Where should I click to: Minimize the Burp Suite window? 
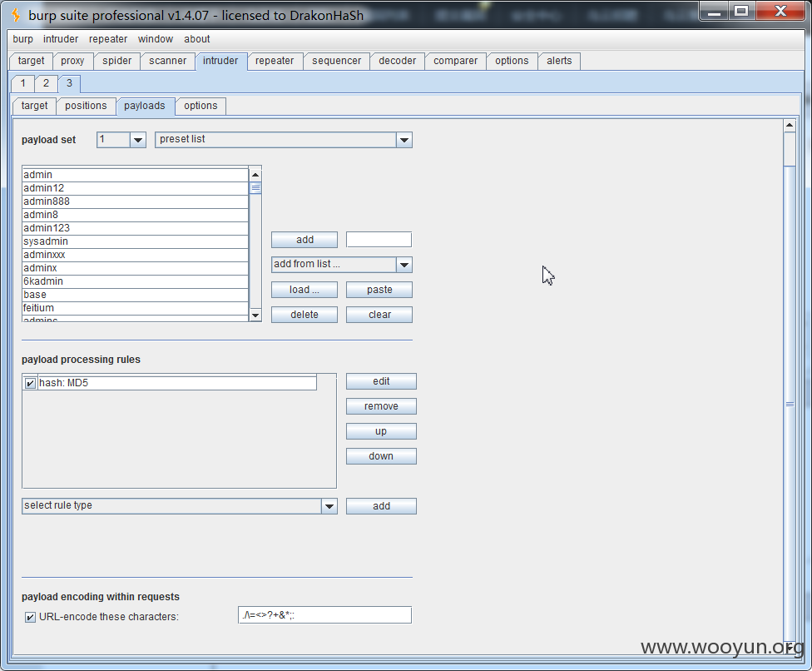[x=714, y=11]
